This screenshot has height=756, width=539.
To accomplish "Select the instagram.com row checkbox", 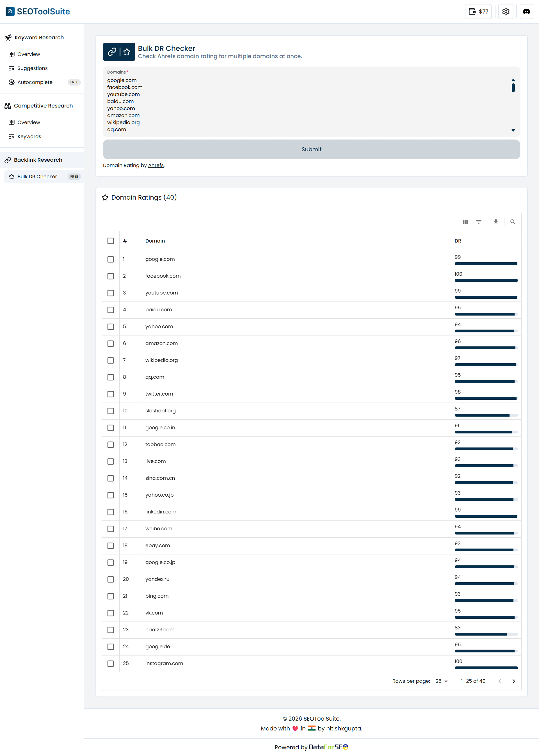I will point(111,664).
